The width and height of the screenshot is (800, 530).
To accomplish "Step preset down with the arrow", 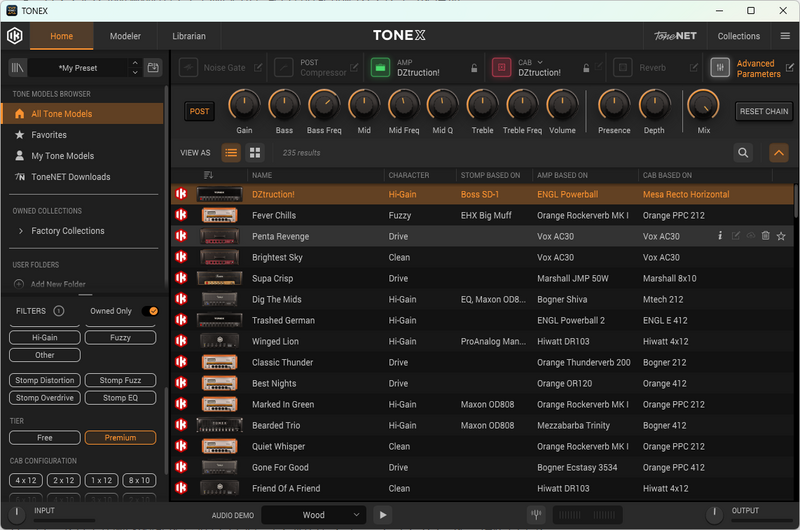I will [x=135, y=72].
